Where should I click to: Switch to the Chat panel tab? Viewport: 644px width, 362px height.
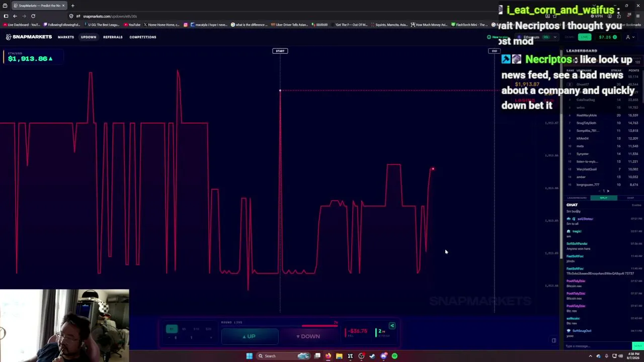pyautogui.click(x=630, y=198)
